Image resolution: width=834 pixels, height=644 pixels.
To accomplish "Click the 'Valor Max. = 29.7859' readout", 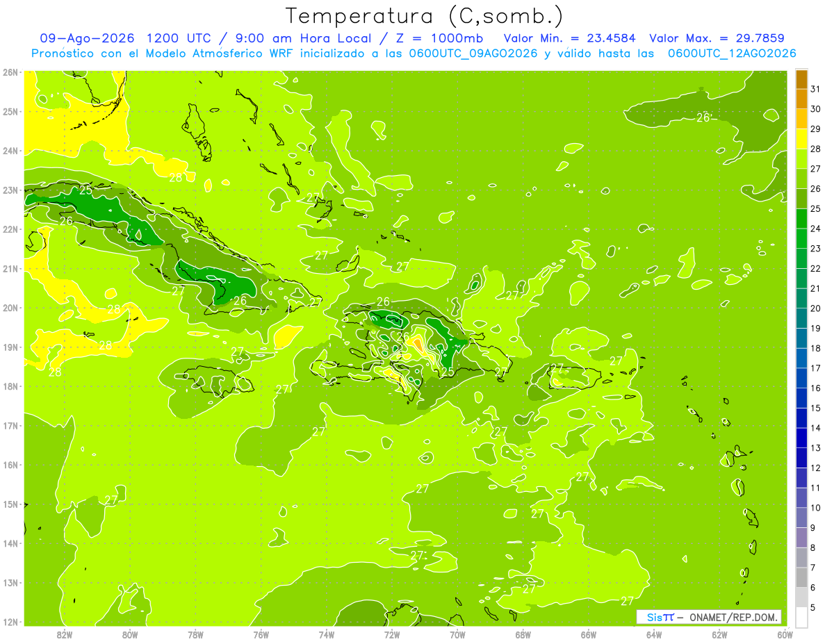I will (717, 38).
